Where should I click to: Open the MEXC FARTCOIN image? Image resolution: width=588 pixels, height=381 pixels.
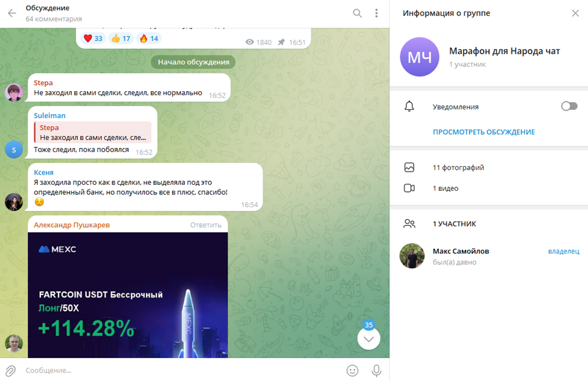click(127, 295)
